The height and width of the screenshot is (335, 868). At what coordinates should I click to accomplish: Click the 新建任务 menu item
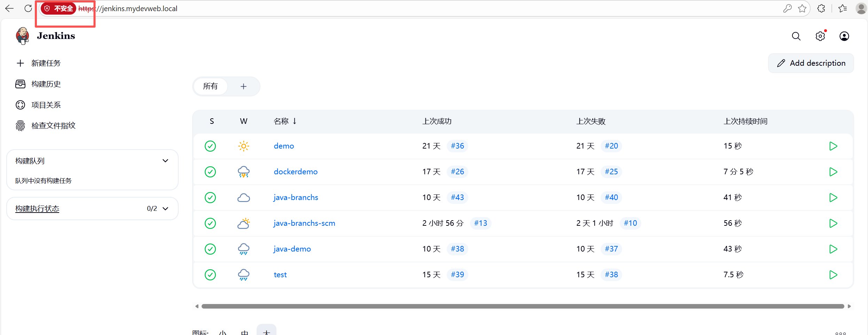click(46, 63)
